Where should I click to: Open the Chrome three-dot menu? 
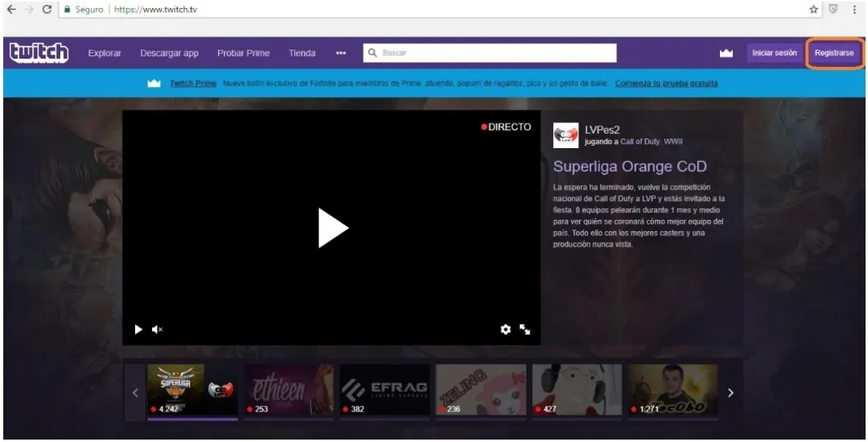[x=855, y=10]
